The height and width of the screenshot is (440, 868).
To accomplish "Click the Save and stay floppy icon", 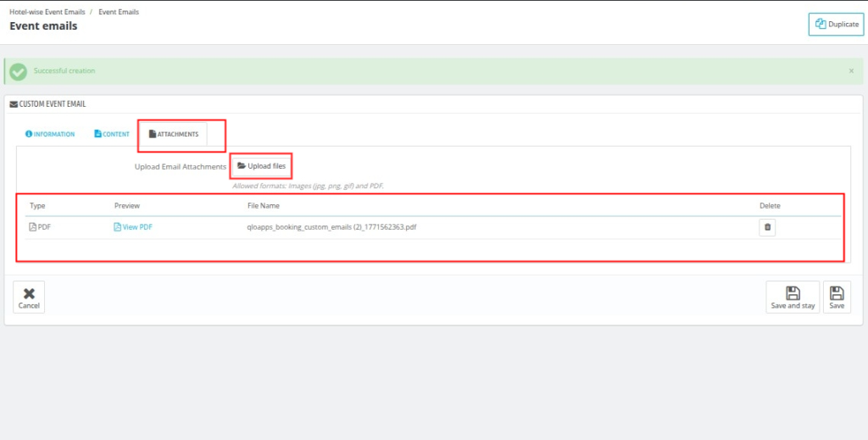I will pyautogui.click(x=793, y=292).
